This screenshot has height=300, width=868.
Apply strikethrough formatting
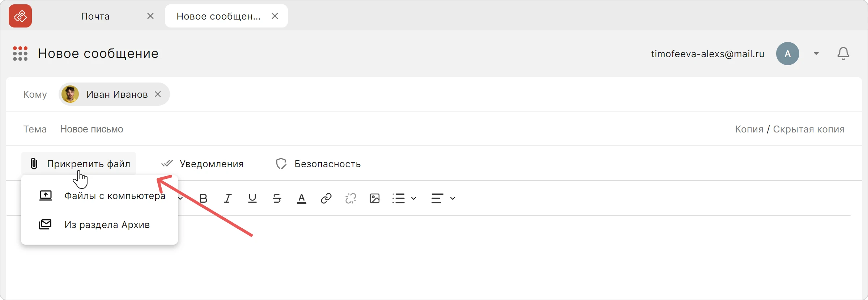click(x=277, y=198)
